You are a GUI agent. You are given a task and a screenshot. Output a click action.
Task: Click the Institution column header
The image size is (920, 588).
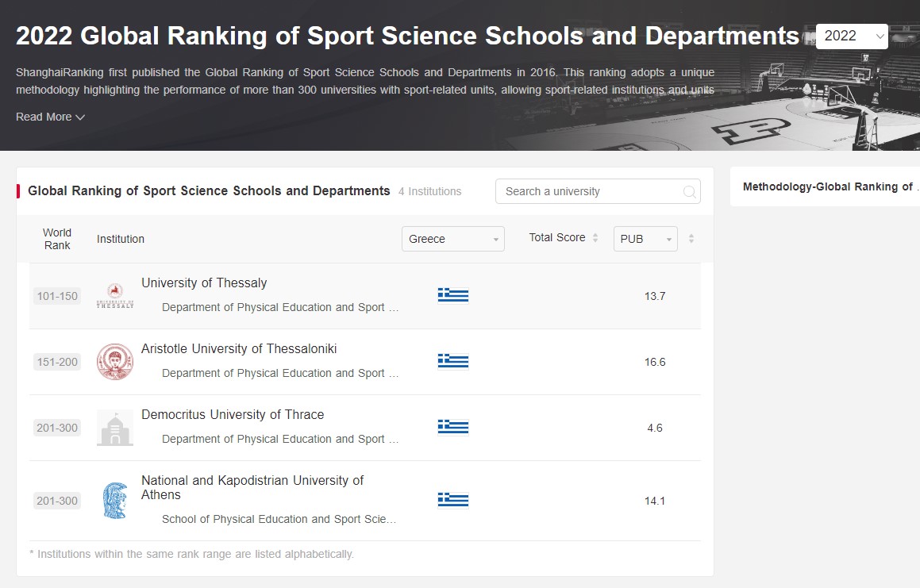121,239
